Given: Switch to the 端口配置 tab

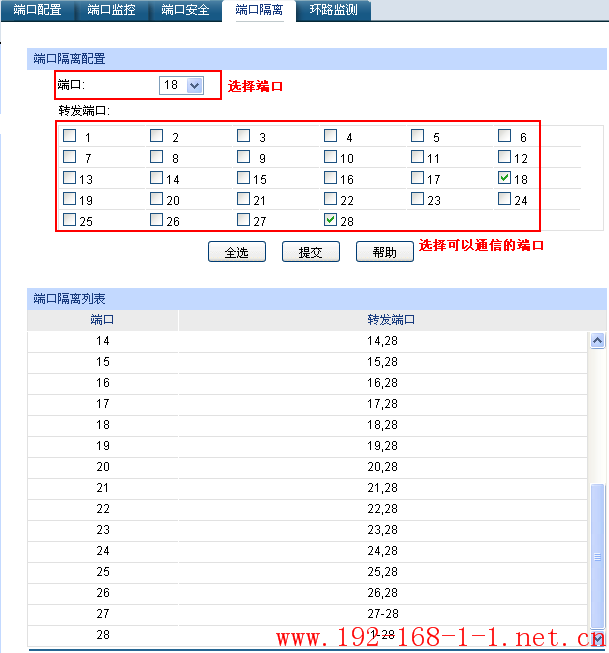Looking at the screenshot, I should pyautogui.click(x=37, y=10).
